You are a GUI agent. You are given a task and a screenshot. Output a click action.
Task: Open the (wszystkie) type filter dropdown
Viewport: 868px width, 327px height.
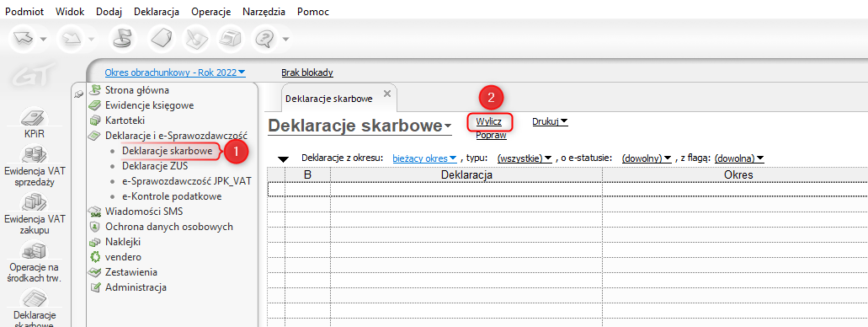point(525,158)
